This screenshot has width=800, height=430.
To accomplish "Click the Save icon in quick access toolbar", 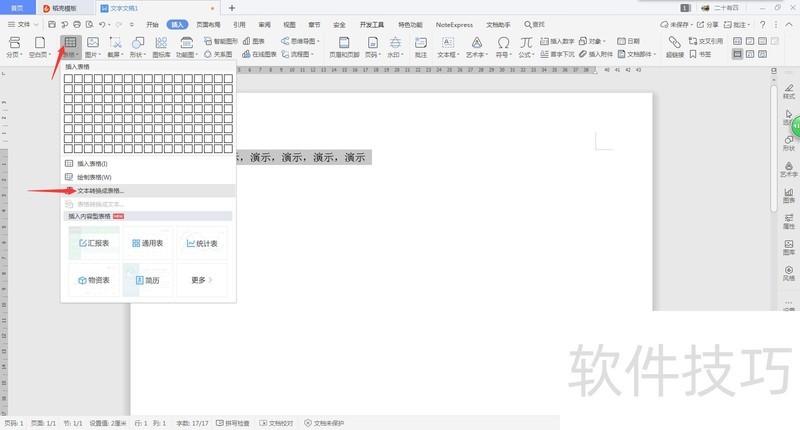I will pyautogui.click(x=52, y=24).
